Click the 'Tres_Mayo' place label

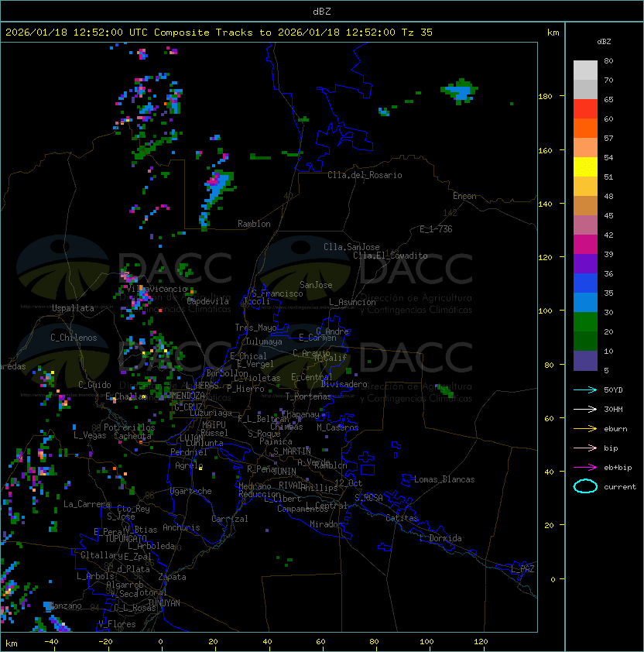click(255, 328)
